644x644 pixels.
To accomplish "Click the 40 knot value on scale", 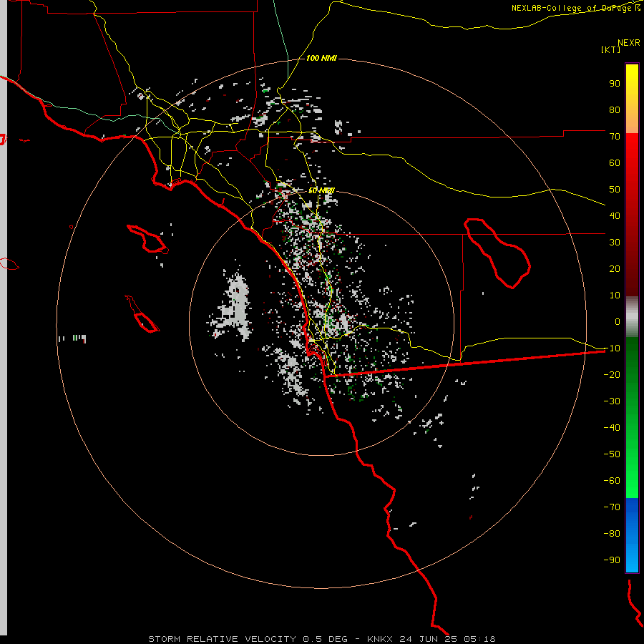I will 615,215.
